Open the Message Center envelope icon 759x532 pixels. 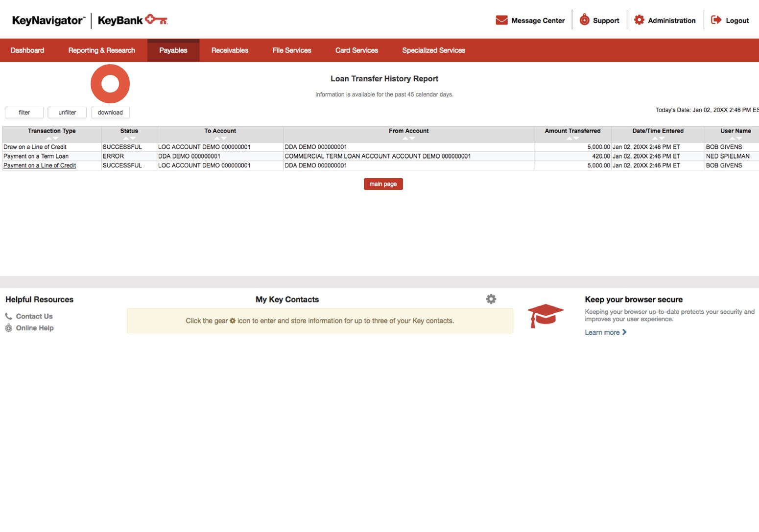(x=501, y=20)
